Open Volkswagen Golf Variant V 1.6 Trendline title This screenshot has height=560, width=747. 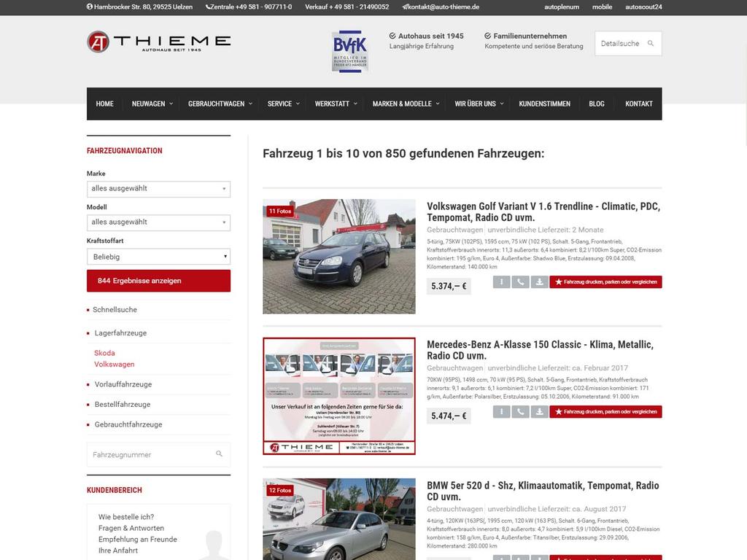(x=543, y=212)
